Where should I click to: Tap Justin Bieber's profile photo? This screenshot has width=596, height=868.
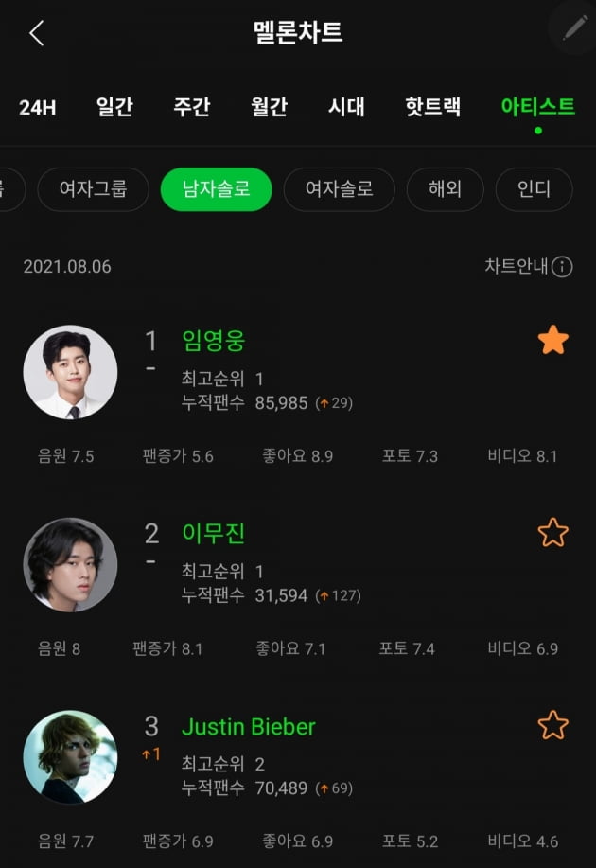click(70, 757)
